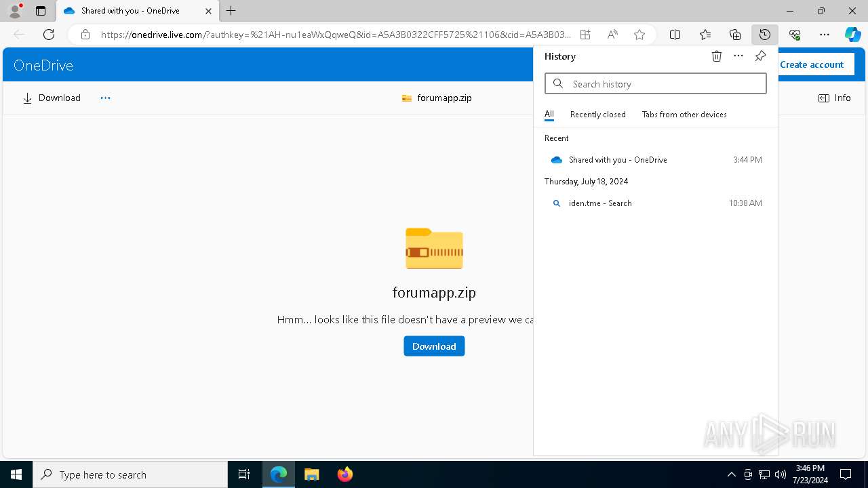
Task: Open Microsoft Edge taskbar icon
Action: [279, 474]
